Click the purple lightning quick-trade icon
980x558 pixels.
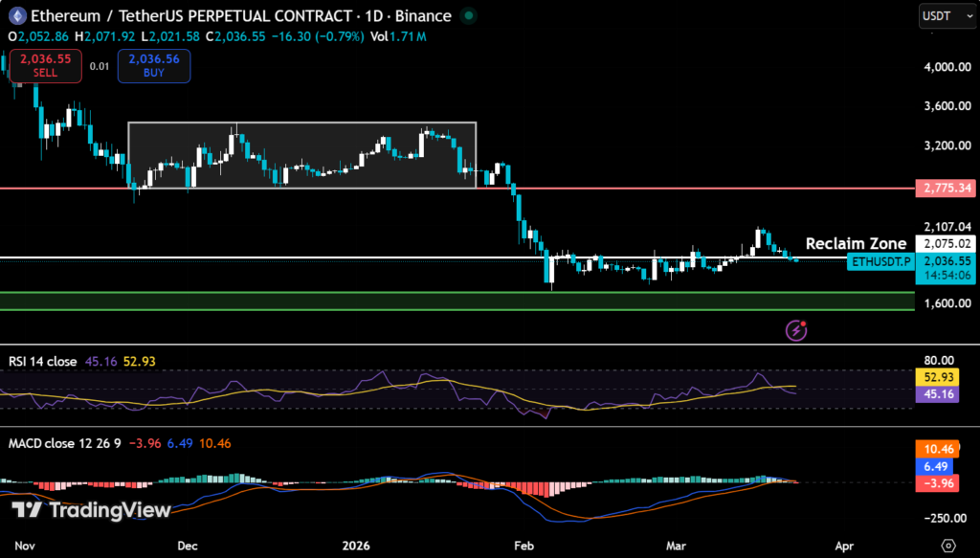click(794, 330)
